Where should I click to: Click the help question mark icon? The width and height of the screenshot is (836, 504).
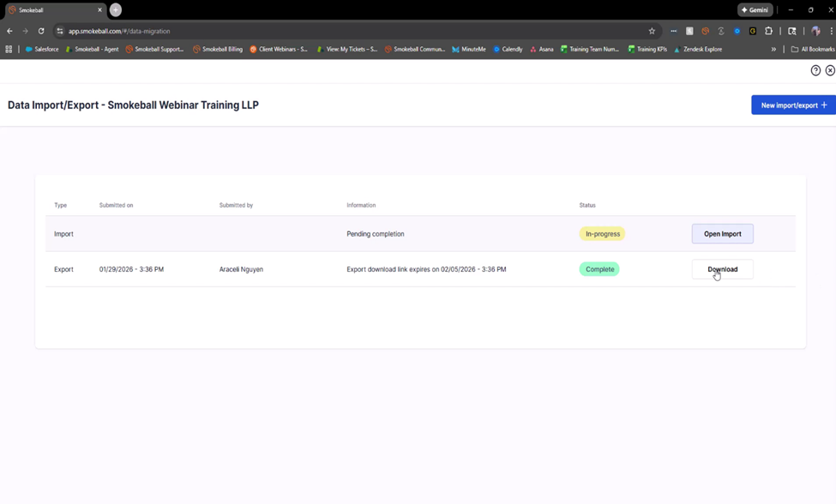point(815,70)
